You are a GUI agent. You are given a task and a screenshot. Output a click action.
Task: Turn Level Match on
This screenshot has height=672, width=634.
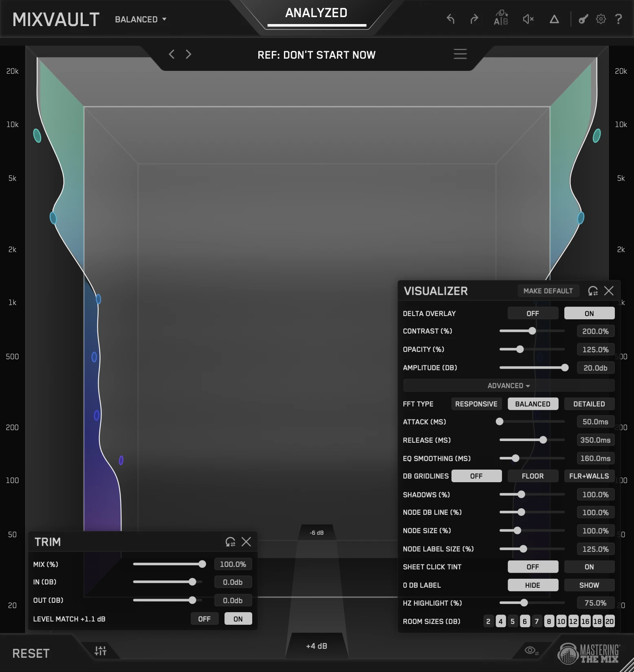(238, 619)
